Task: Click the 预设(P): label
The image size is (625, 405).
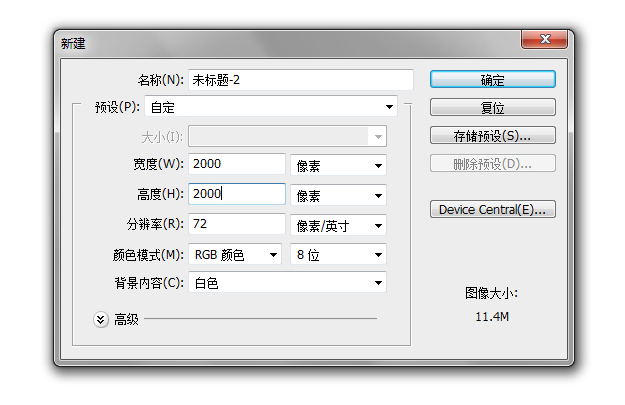Action: pos(118,107)
